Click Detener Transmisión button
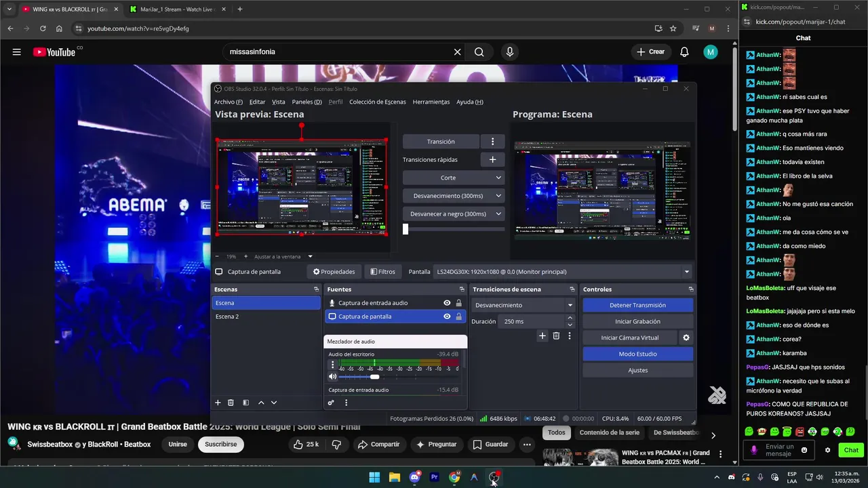The height and width of the screenshot is (488, 868). [637, 305]
